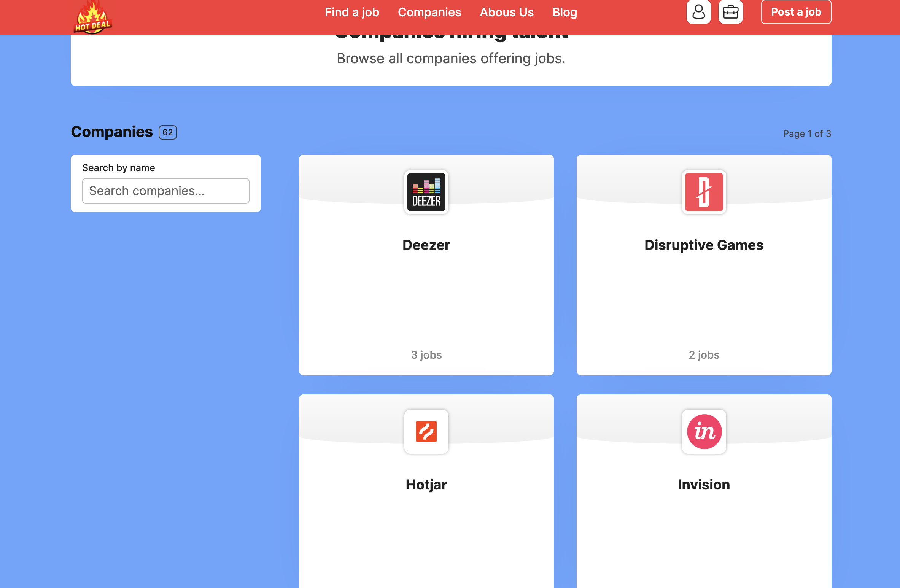Select the Hotjar company name

pos(426,485)
